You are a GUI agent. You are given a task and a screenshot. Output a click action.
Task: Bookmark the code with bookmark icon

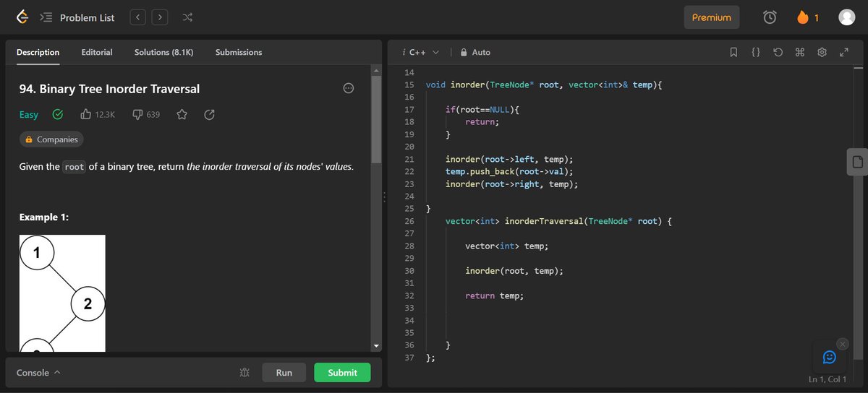pos(733,52)
